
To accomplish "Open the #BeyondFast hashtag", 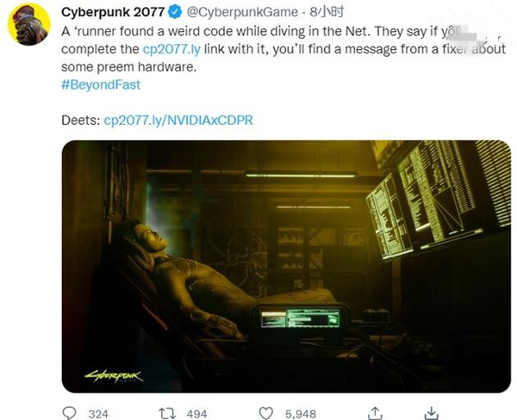I will 101,84.
